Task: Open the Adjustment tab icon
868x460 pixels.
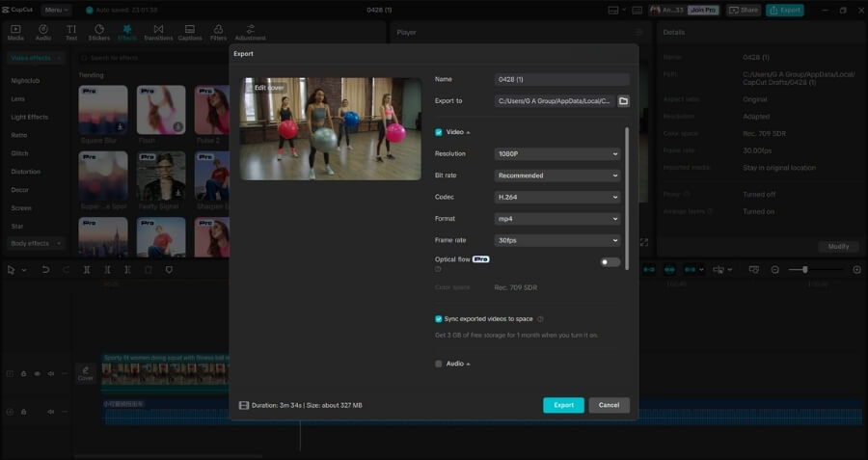Action: pos(250,33)
